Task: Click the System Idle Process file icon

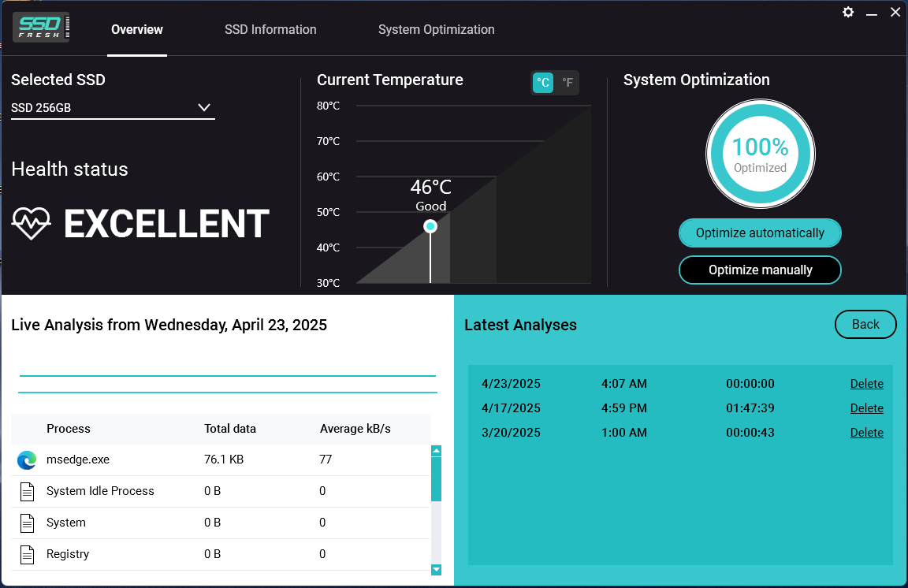Action: [x=28, y=491]
